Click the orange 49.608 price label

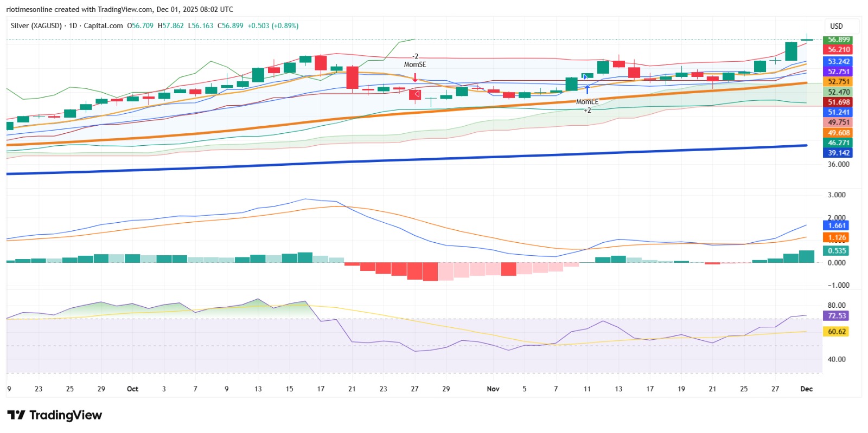838,133
